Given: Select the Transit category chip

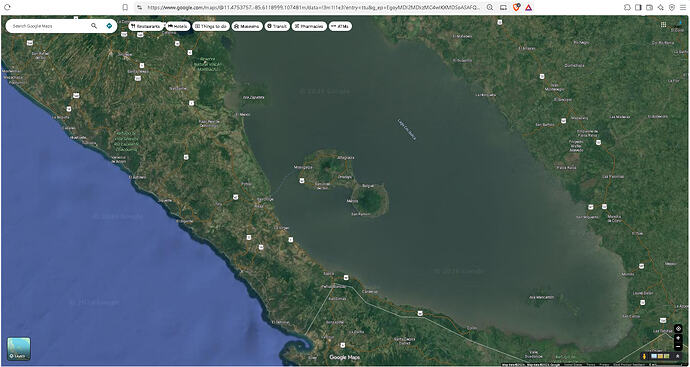Looking at the screenshot, I should [277, 26].
